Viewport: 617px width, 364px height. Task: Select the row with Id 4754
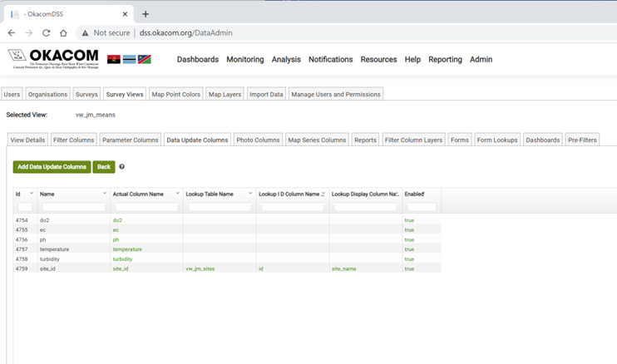coord(227,220)
